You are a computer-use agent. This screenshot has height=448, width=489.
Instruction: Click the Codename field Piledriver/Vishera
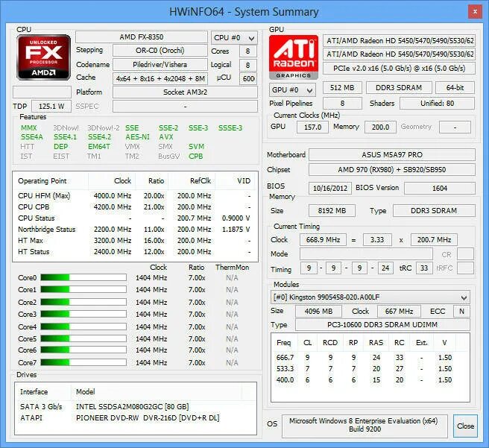[x=160, y=65]
